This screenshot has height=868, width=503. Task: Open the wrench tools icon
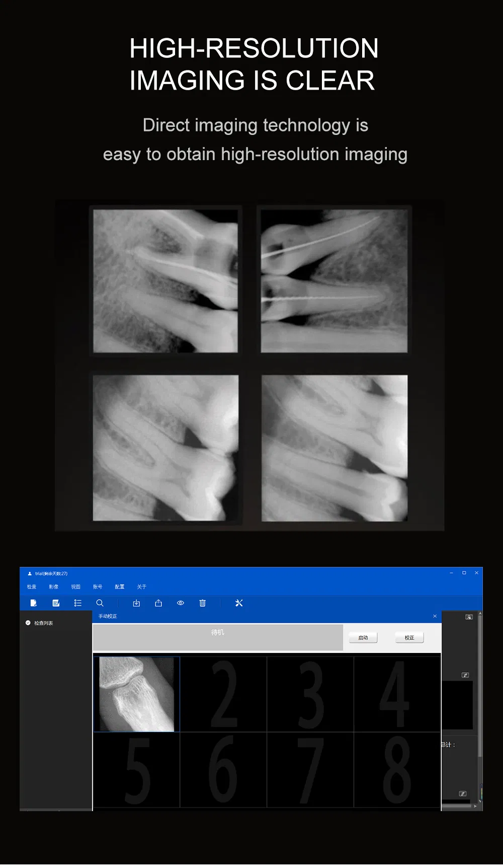(239, 603)
